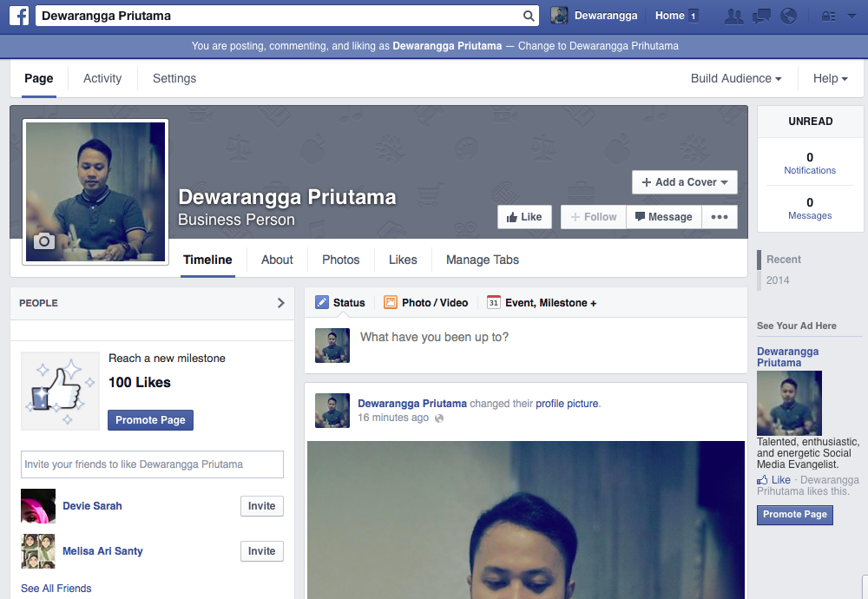
Task: Open the Activity tab
Action: [102, 78]
